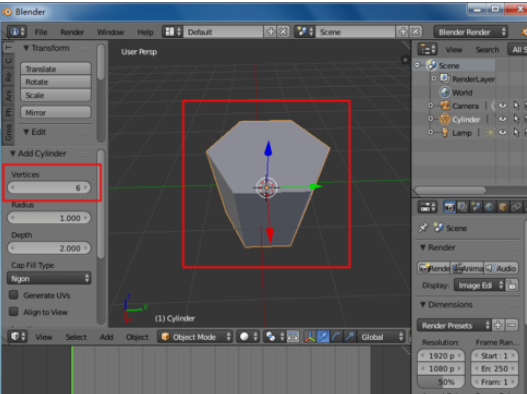Select the Camera object icon in outliner
Image resolution: width=527 pixels, height=394 pixels.
click(x=445, y=106)
